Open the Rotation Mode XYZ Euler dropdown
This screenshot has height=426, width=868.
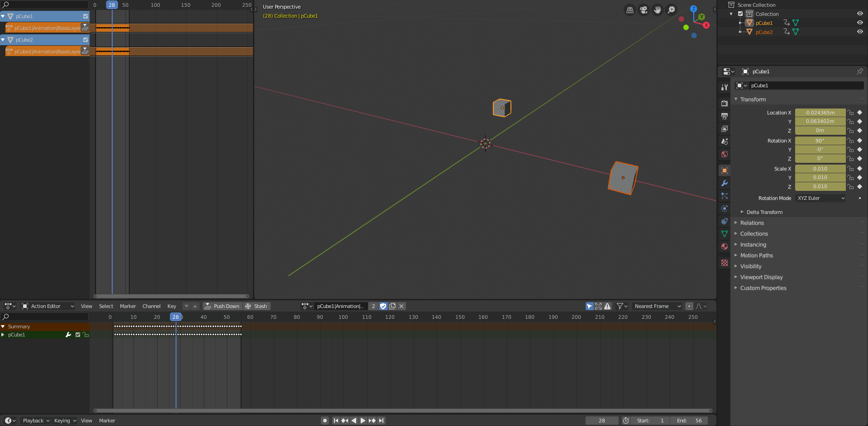click(820, 198)
